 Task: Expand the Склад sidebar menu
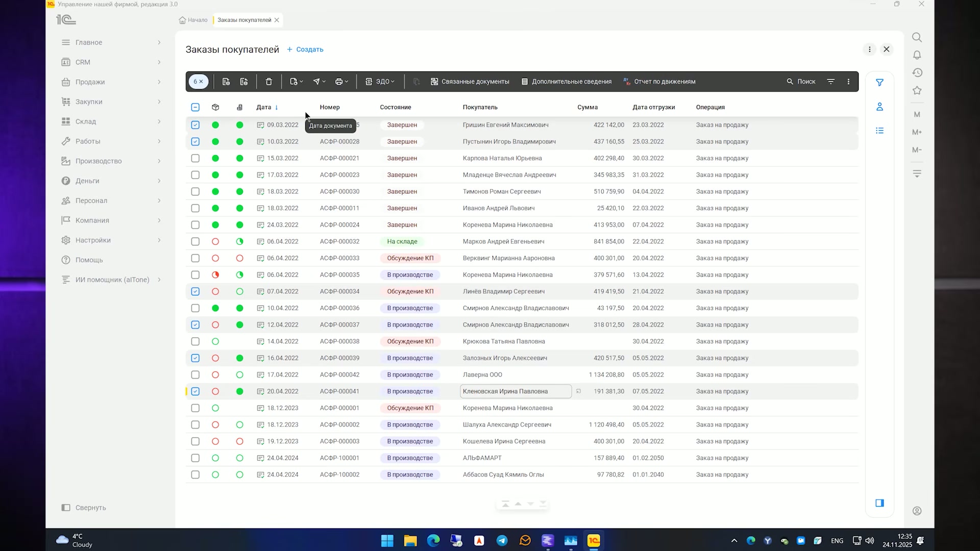111,121
